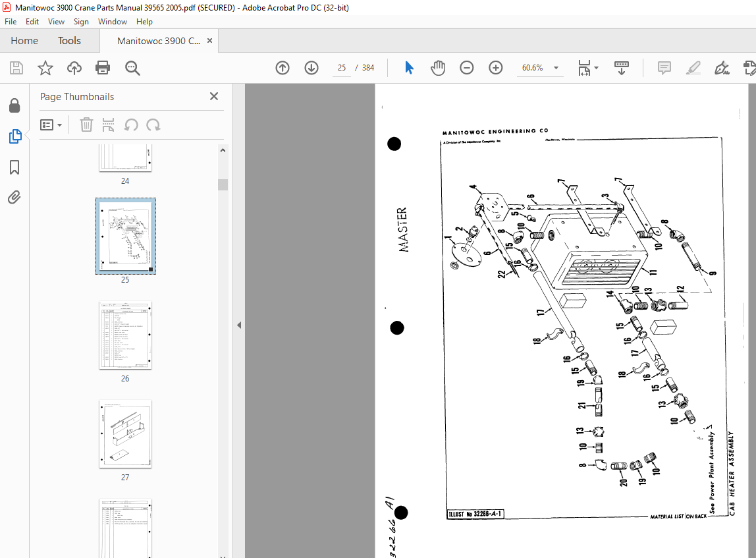Image resolution: width=756 pixels, height=558 pixels.
Task: Print the document
Action: pos(103,68)
